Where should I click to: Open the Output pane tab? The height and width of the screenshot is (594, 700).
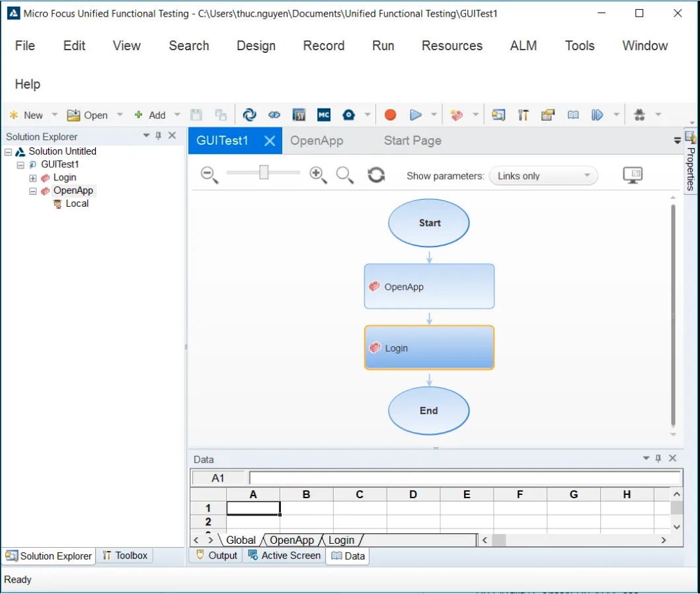217,556
